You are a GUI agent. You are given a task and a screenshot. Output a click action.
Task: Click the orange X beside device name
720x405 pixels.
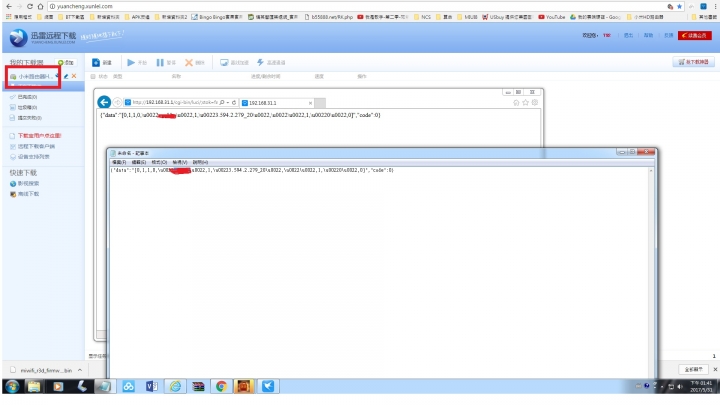tap(74, 76)
